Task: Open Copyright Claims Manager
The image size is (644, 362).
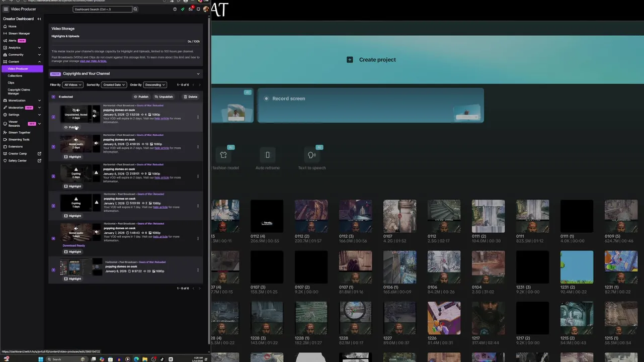Action: (19, 92)
